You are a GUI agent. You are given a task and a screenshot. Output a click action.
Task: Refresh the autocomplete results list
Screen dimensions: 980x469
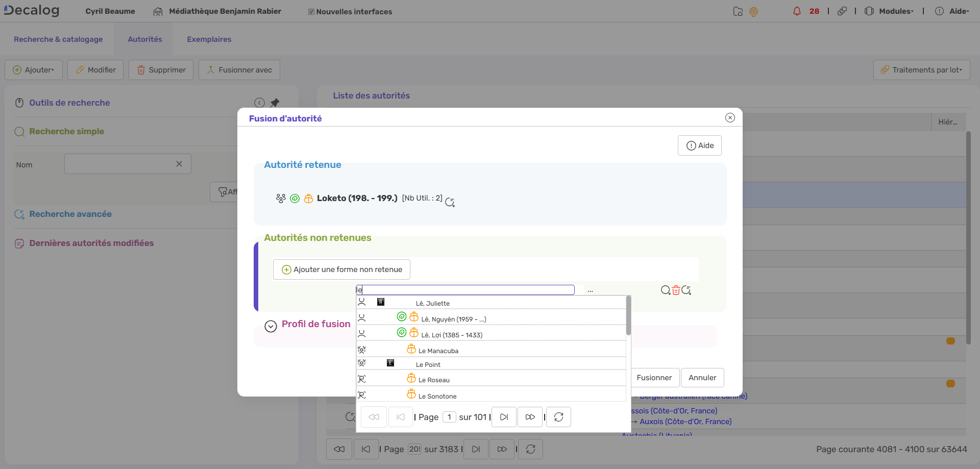click(558, 417)
